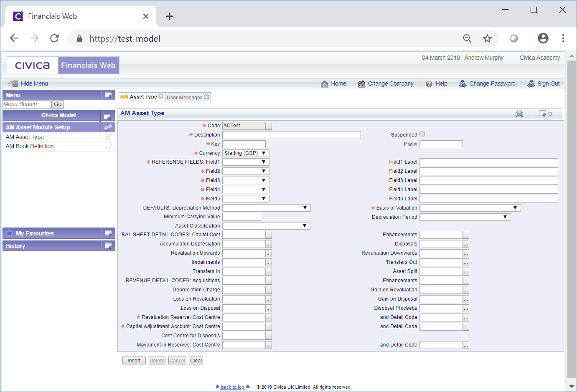Image resolution: width=577 pixels, height=392 pixels.
Task: Reload the page in the browser
Action: point(54,38)
